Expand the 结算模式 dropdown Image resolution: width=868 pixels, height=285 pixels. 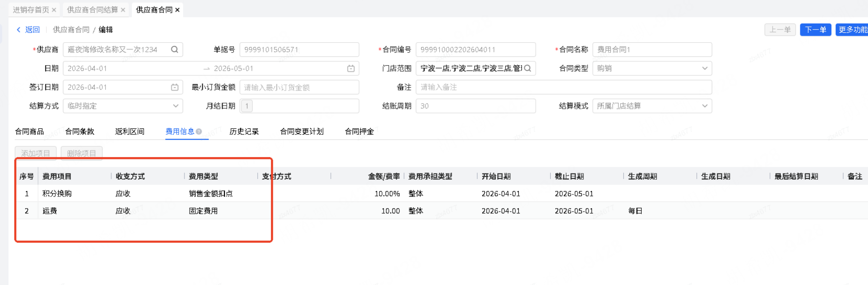(x=704, y=106)
